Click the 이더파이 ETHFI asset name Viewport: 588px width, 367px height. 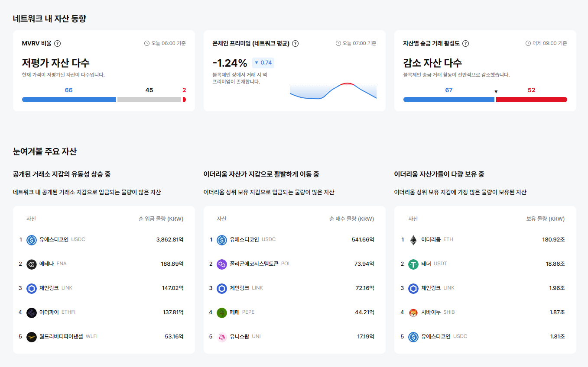(51, 312)
